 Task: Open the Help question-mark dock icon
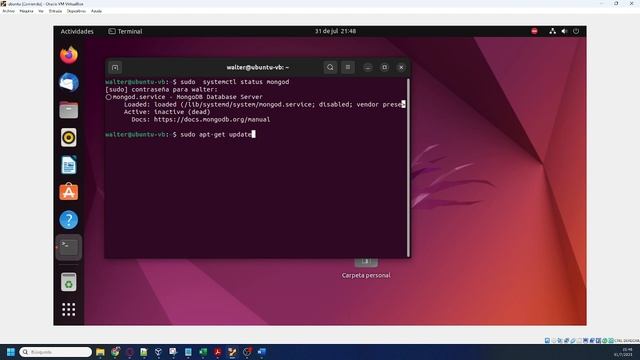[x=69, y=220]
